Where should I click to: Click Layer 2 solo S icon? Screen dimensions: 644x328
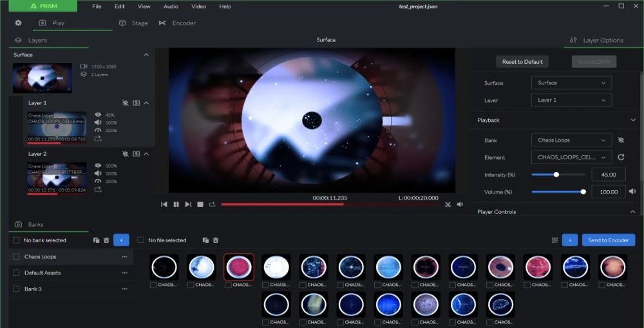pyautogui.click(x=137, y=154)
